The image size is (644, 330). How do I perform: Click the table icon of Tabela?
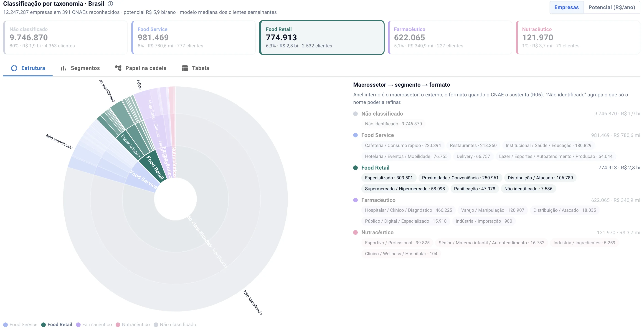[185, 68]
